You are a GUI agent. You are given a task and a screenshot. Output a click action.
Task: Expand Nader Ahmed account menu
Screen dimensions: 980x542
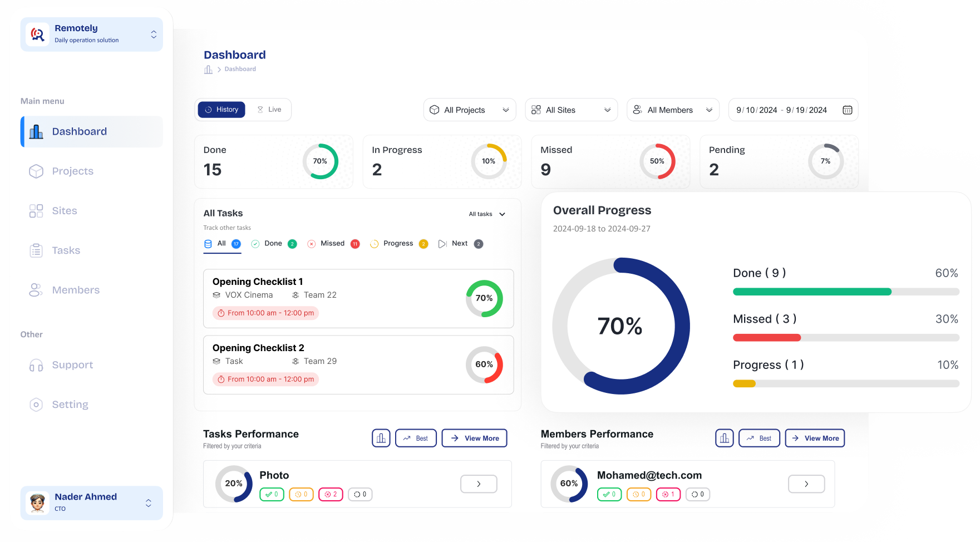coord(149,503)
